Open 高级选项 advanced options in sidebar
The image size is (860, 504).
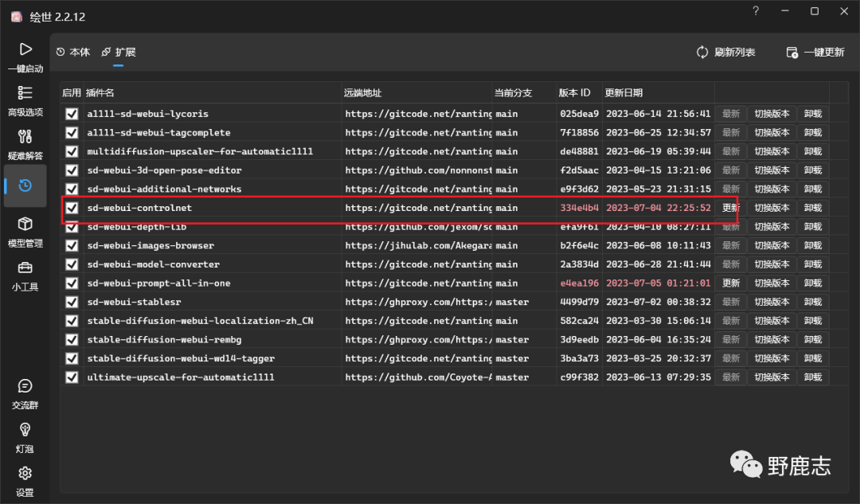pos(25,101)
